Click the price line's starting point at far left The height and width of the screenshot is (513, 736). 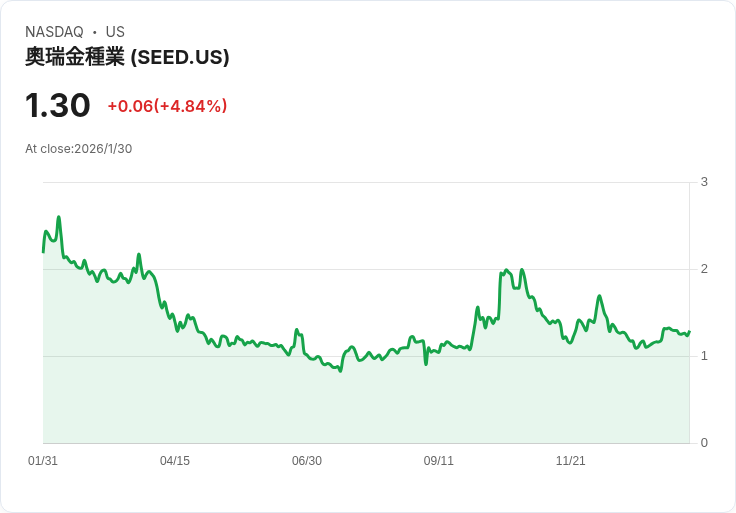[43, 251]
